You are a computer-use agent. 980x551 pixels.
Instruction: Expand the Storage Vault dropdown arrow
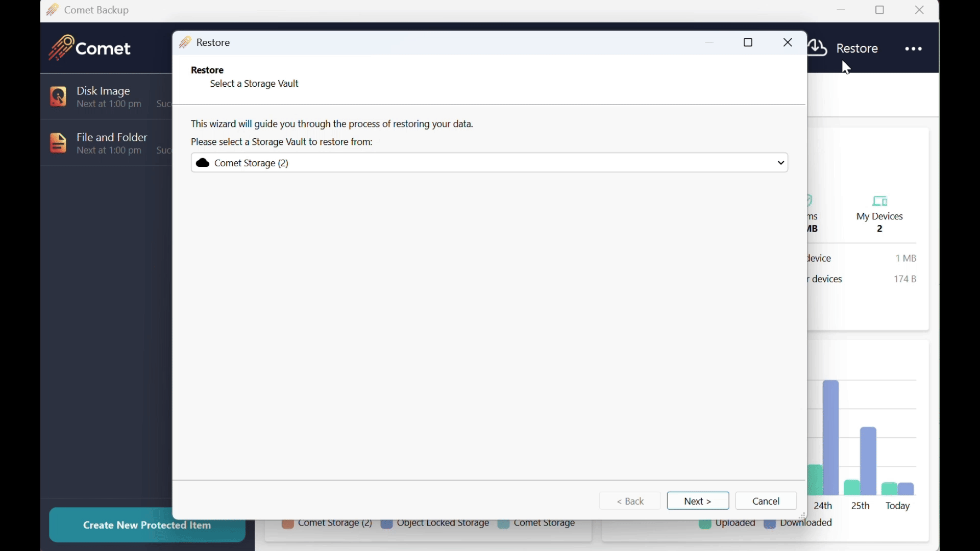pyautogui.click(x=780, y=163)
